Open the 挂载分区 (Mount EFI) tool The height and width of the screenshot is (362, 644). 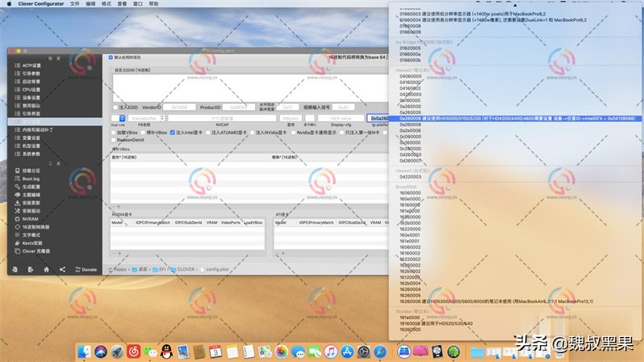tap(27, 170)
